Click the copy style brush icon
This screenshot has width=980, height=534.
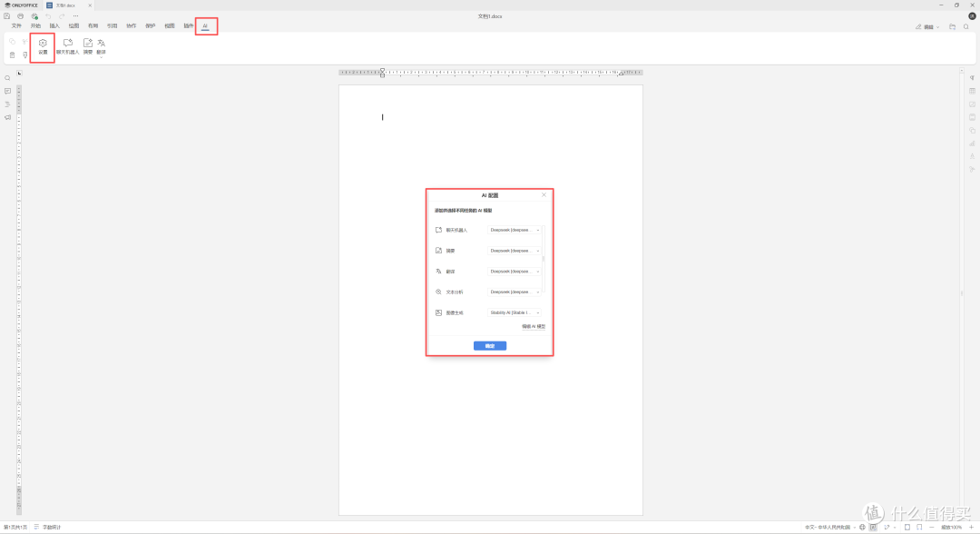pyautogui.click(x=25, y=55)
